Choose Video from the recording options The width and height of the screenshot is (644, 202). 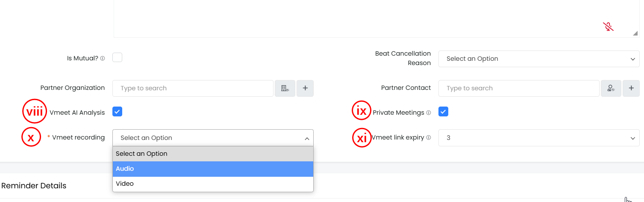[x=213, y=184]
